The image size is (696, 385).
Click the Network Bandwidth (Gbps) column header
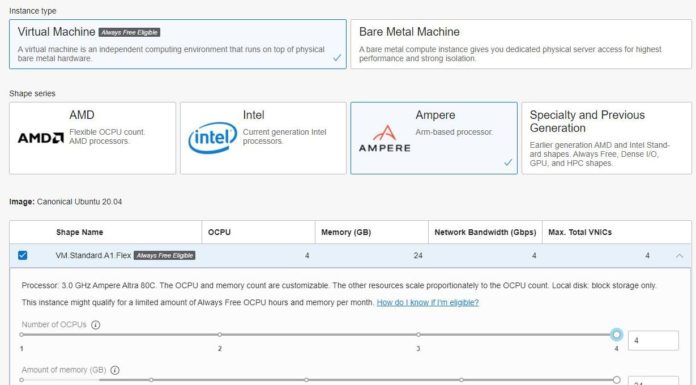[485, 232]
